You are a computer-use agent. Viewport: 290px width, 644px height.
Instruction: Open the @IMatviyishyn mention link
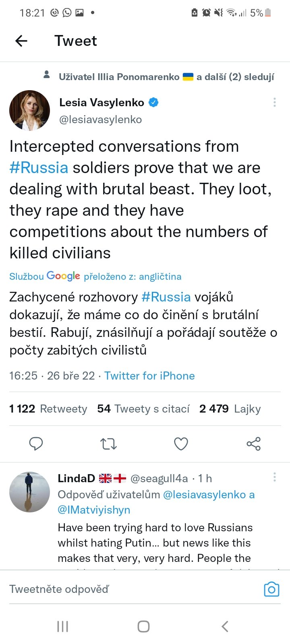click(x=94, y=510)
